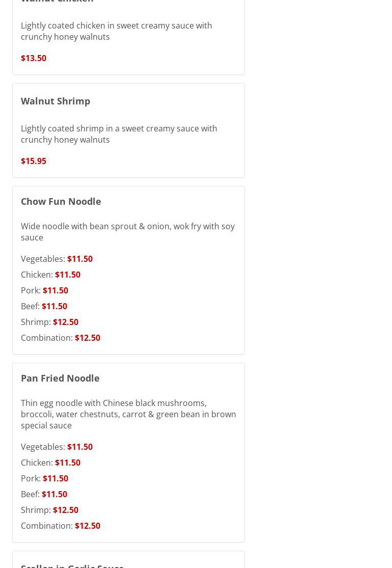The image size is (392, 568).
Task: Choose Pan Fried Noodle Vegetables option
Action: 57,447
